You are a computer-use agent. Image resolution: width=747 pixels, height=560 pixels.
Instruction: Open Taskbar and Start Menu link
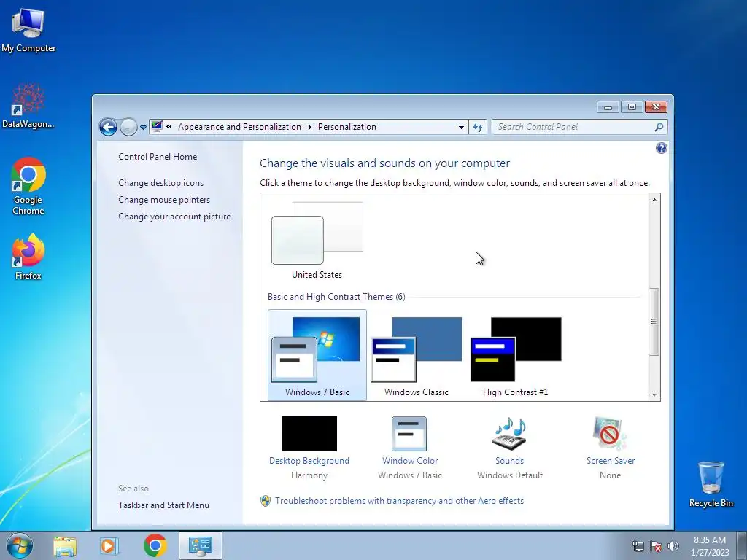164,505
